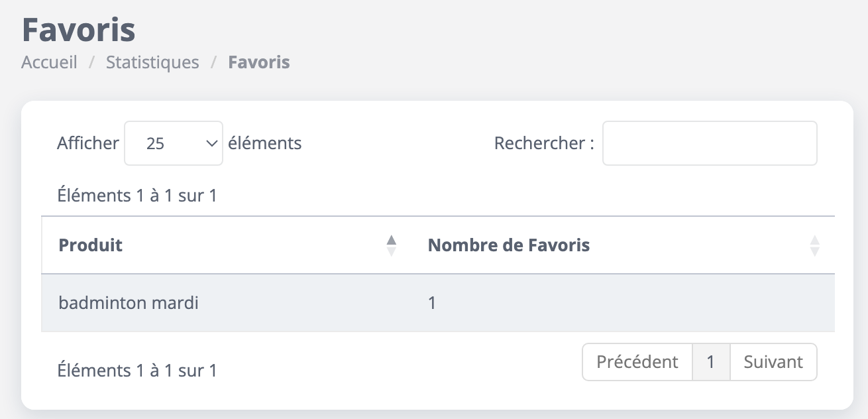Click the sort arrows in Produit column

click(392, 246)
